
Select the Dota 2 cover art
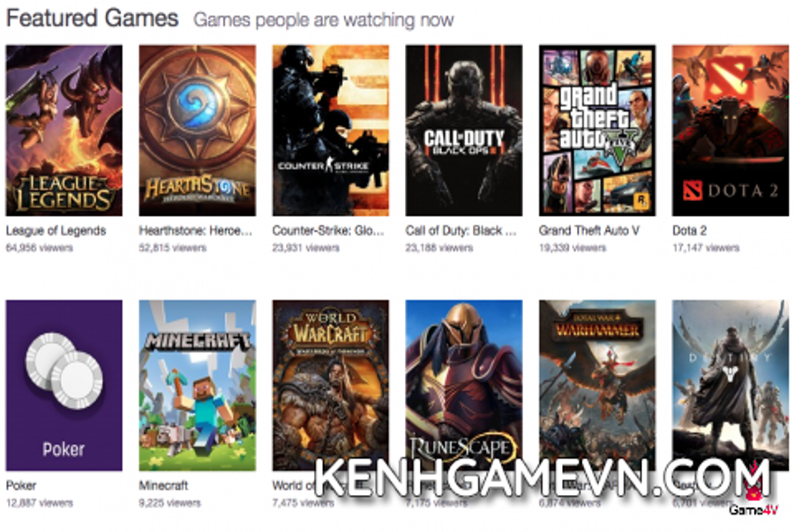[x=730, y=131]
